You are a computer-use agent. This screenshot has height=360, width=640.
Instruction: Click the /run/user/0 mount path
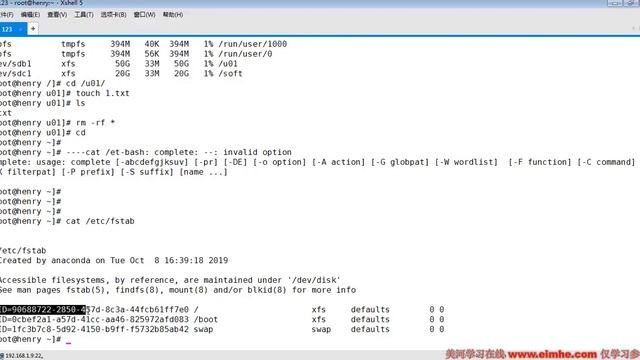[245, 53]
